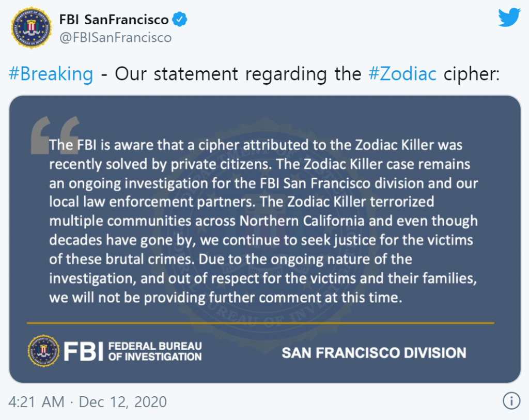The height and width of the screenshot is (420, 529).
Task: Open the FBI statement image
Action: [264, 239]
